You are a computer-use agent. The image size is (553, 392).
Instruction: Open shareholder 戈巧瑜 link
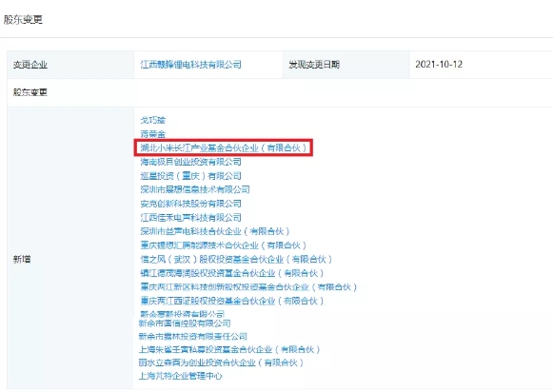coord(152,120)
